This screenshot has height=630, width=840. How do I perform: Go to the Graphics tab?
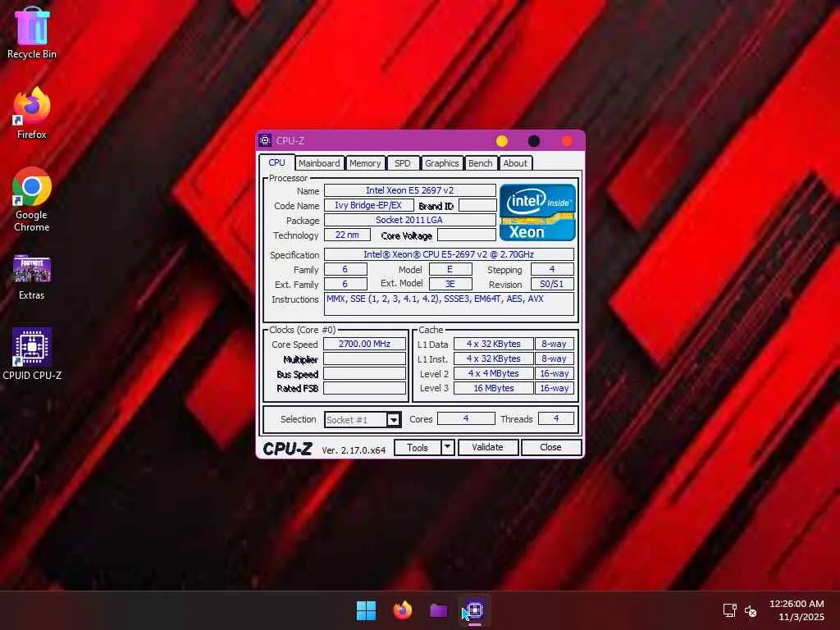(442, 163)
